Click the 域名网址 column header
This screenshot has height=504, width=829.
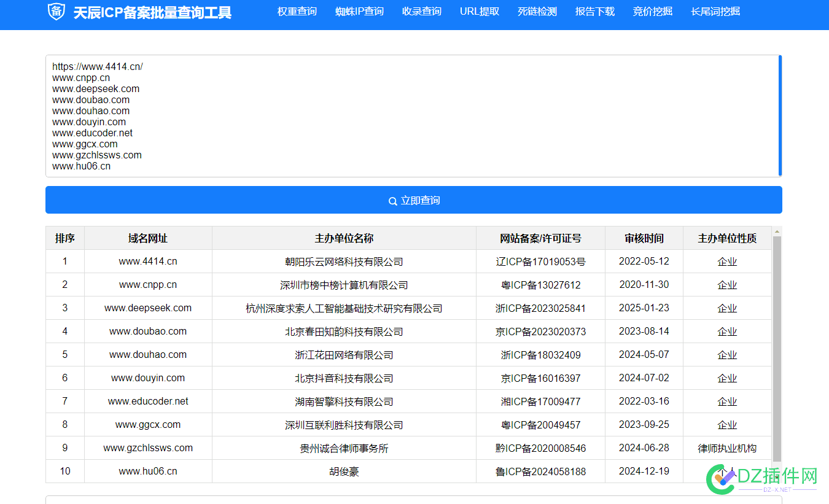[148, 238]
